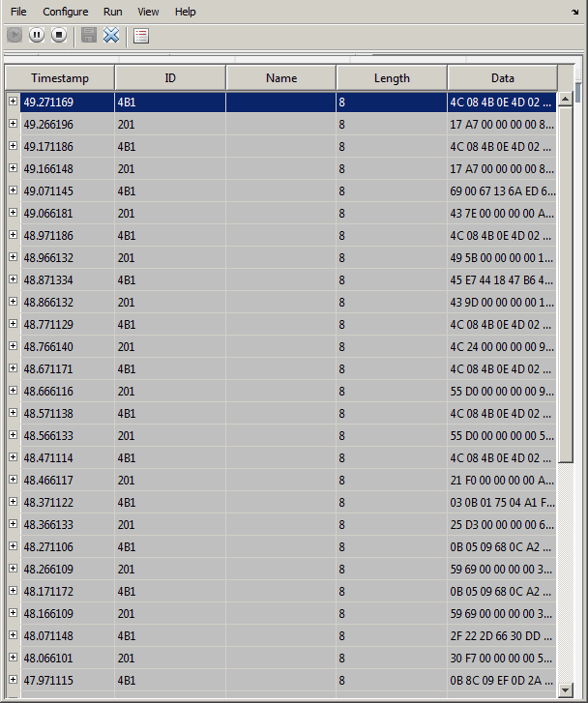Expand the row with timestamp 48.066101
The width and height of the screenshot is (588, 703).
coord(13,658)
